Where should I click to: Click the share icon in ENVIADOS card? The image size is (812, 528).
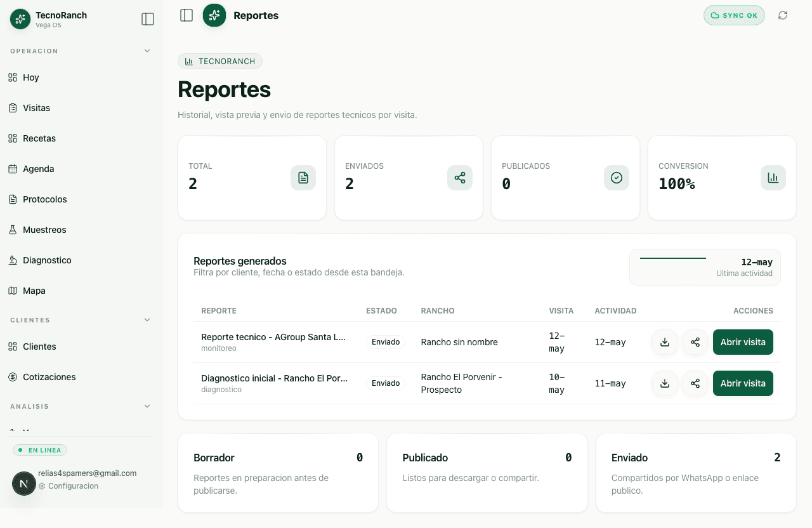(460, 178)
